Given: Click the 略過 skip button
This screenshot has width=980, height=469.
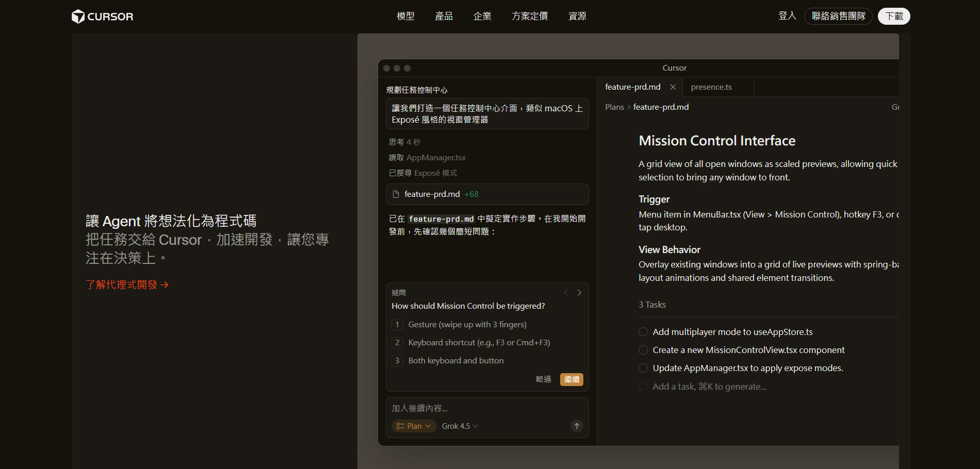Looking at the screenshot, I should pyautogui.click(x=543, y=379).
